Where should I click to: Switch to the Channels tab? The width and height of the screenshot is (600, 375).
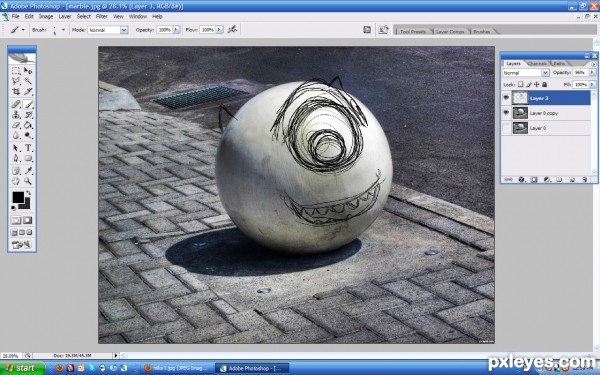pos(537,64)
